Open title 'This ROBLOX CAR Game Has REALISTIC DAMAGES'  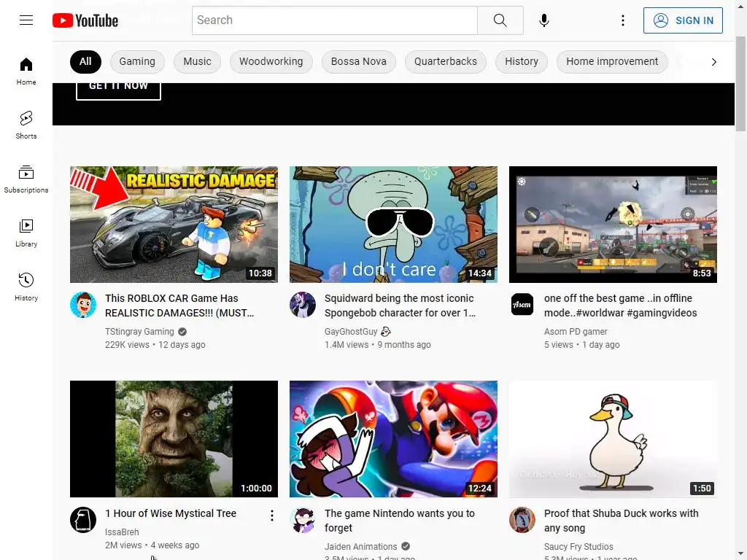179,306
